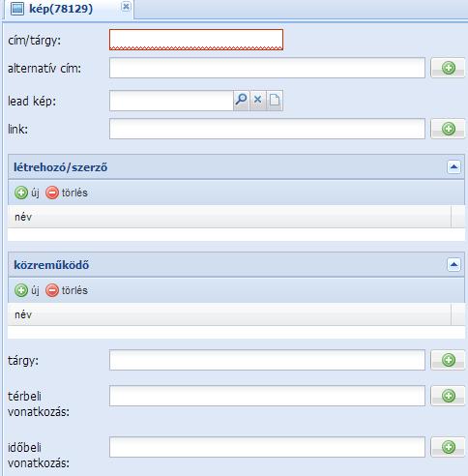Viewport: 468px width, 476px height.
Task: Add new entry under létrehozó/szerző
Action: [27, 193]
